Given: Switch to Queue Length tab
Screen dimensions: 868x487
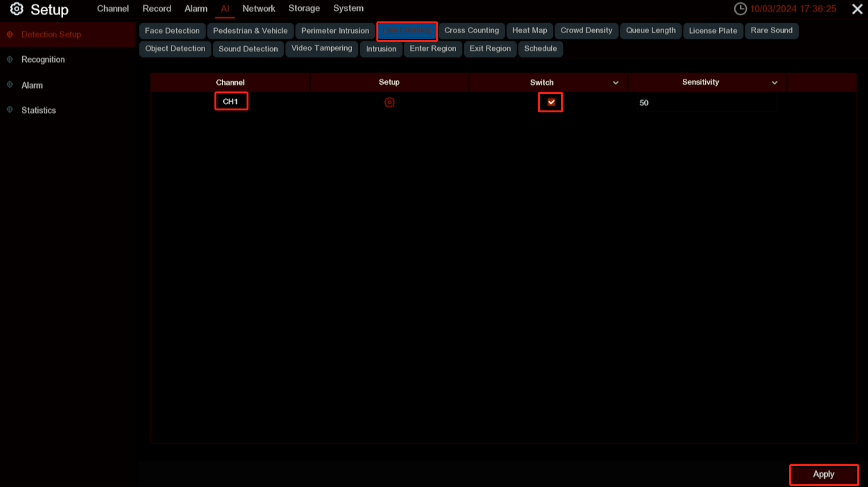Looking at the screenshot, I should [x=651, y=30].
